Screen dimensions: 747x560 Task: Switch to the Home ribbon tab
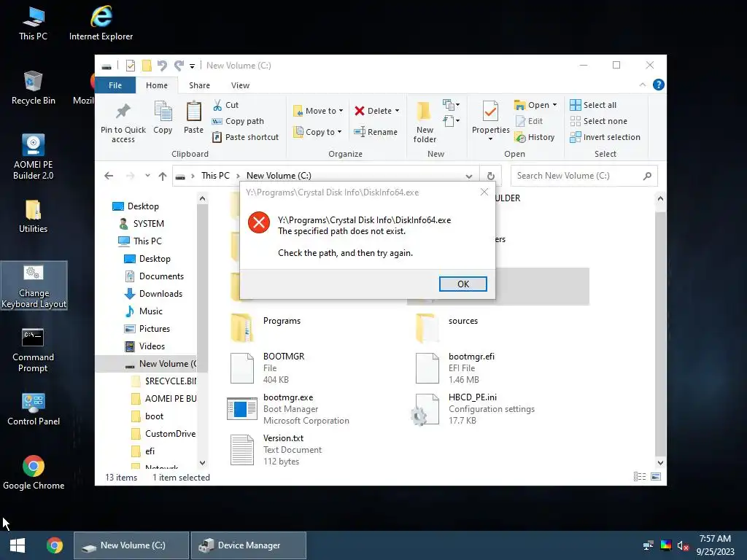coord(157,85)
